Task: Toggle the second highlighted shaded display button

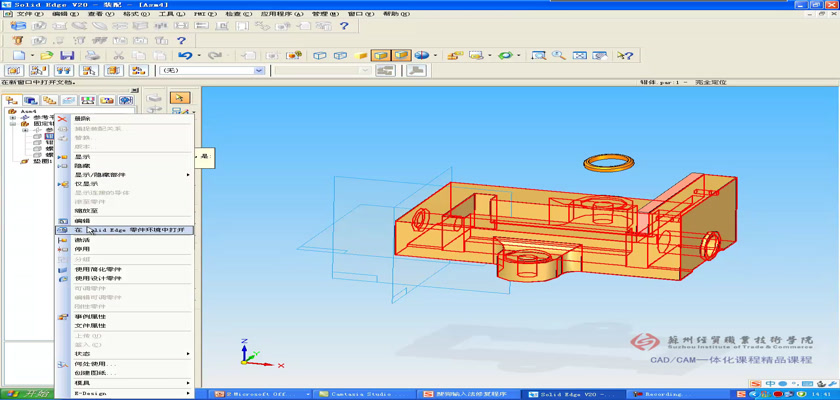Action: pos(401,55)
